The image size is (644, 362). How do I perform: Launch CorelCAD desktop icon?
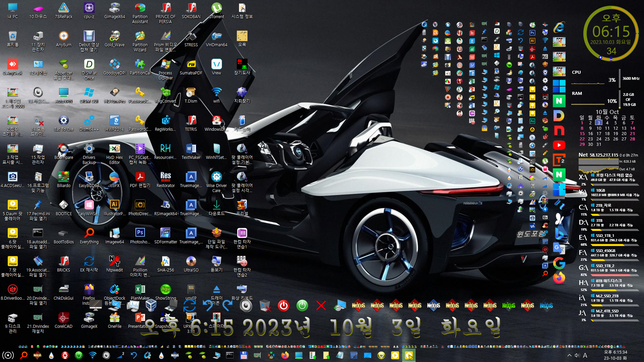click(63, 320)
